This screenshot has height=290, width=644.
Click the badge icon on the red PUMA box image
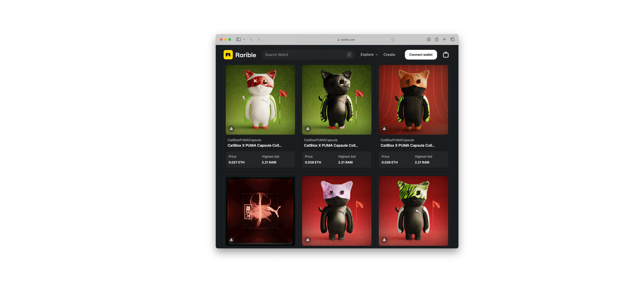pos(231,240)
